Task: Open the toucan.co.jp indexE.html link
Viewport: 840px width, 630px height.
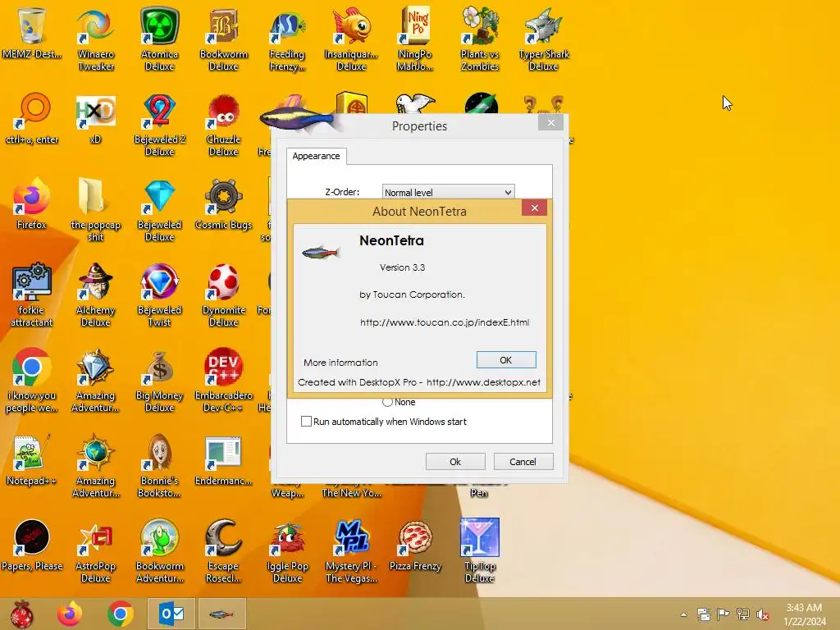Action: coord(445,322)
